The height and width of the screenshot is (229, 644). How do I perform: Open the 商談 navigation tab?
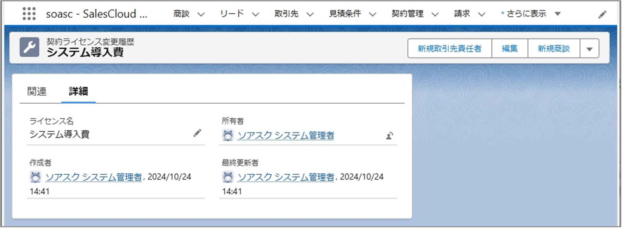tap(181, 14)
